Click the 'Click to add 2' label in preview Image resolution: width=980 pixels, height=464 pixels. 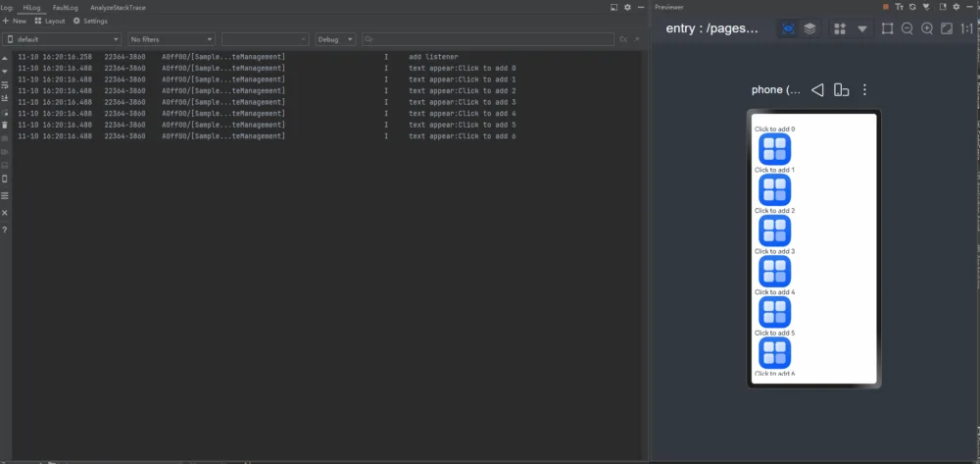[x=775, y=211]
